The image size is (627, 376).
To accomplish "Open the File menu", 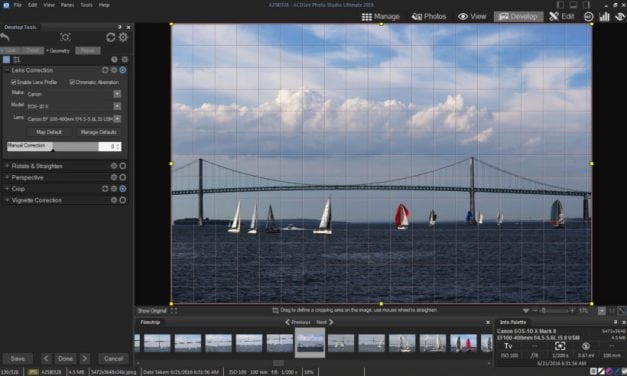I will [18, 5].
